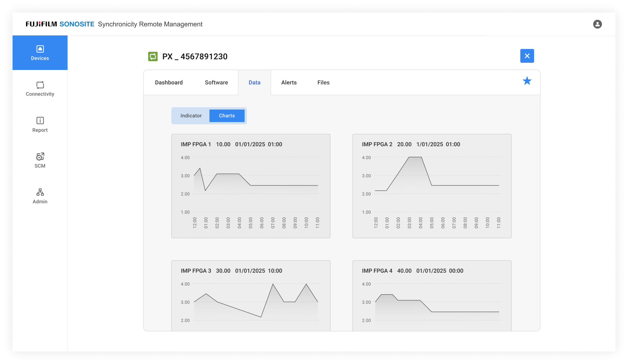Open the Alerts tab

pos(289,83)
